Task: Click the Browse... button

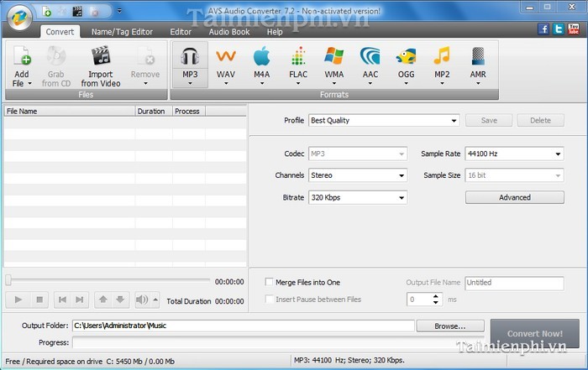Action: pos(450,326)
